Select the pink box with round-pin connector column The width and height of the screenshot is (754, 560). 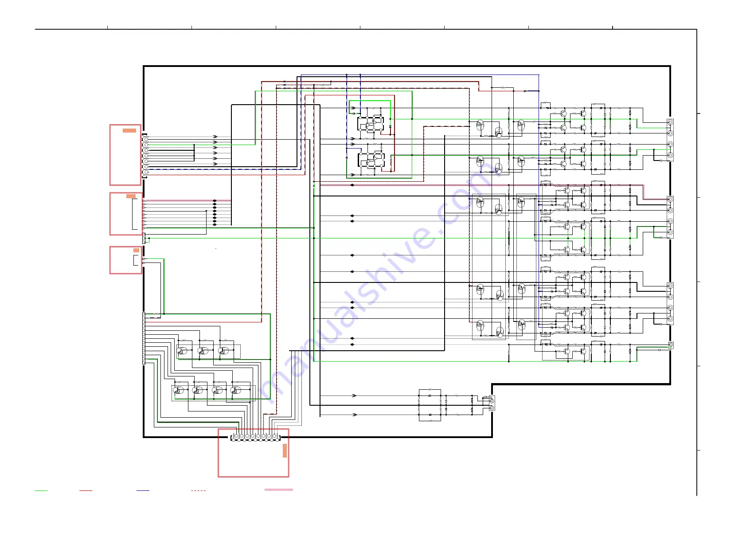[x=125, y=155]
